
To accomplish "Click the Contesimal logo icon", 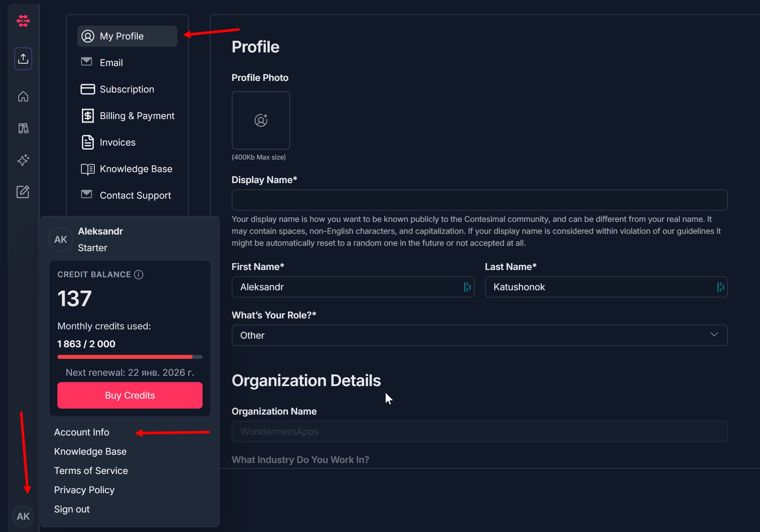I will 23,21.
